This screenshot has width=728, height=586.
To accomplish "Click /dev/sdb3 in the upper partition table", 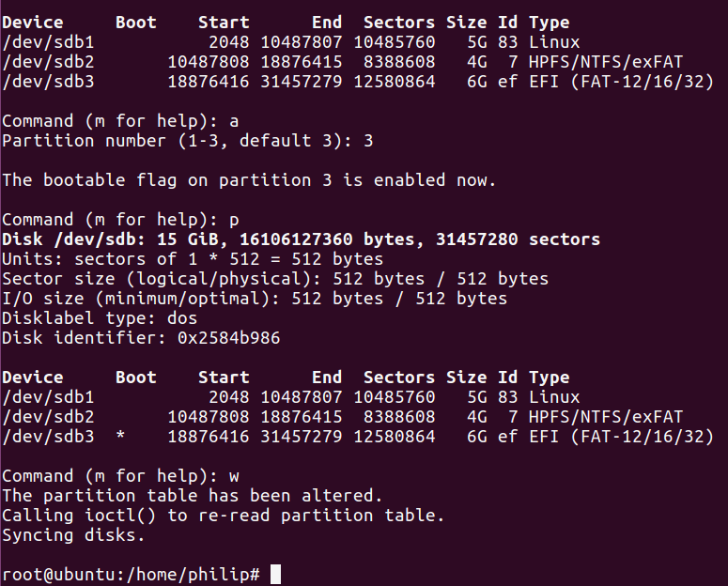I will coord(48,82).
